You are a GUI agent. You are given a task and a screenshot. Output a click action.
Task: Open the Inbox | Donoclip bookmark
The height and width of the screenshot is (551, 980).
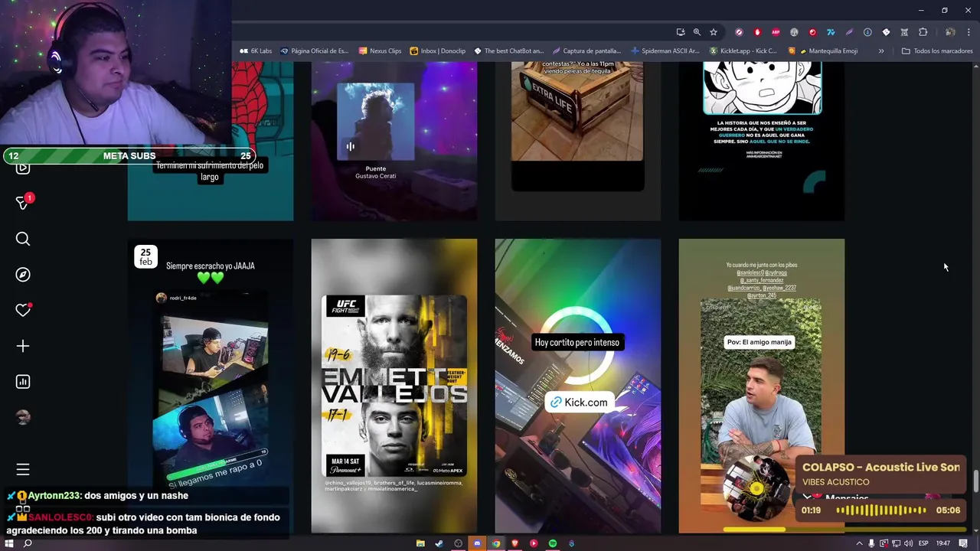pos(438,51)
